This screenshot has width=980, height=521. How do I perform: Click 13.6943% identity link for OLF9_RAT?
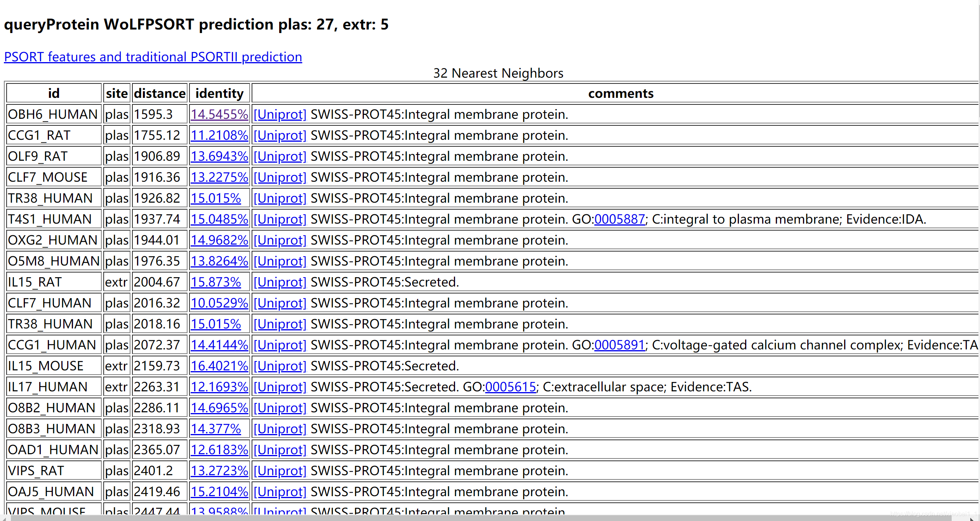(219, 156)
